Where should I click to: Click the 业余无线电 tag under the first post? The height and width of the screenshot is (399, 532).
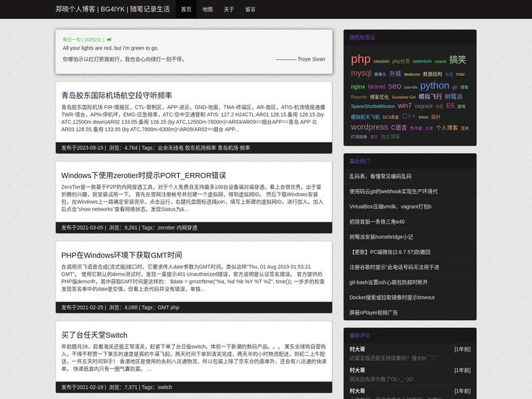tap(171, 148)
